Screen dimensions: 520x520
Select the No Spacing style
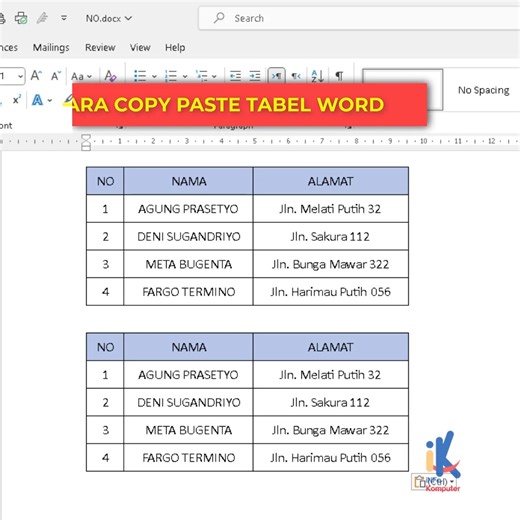click(x=483, y=90)
